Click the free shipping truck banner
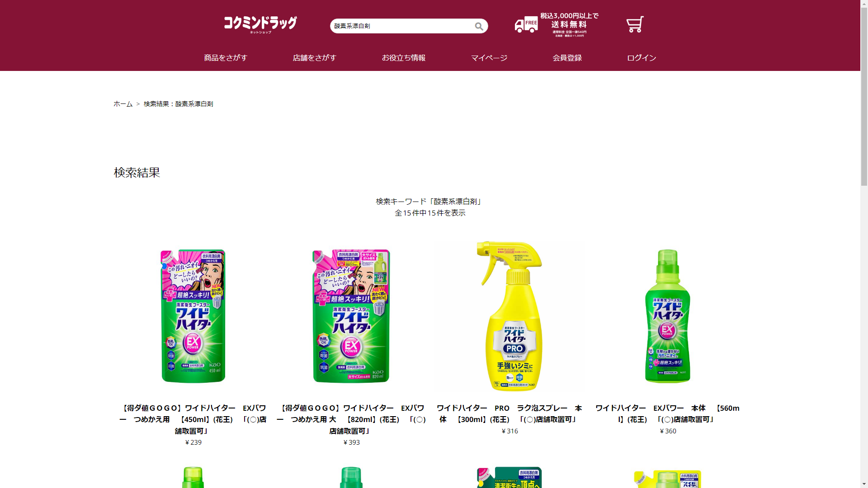868x488 pixels. click(557, 25)
